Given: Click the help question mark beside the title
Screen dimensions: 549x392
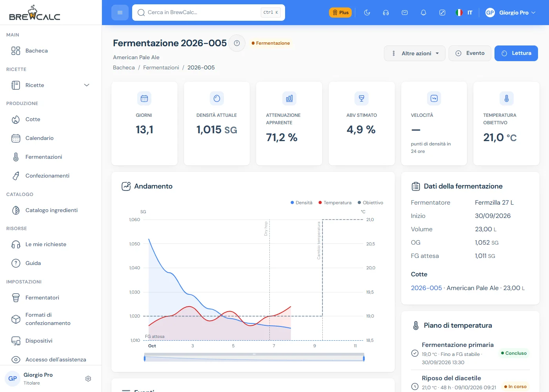Looking at the screenshot, I should [237, 43].
